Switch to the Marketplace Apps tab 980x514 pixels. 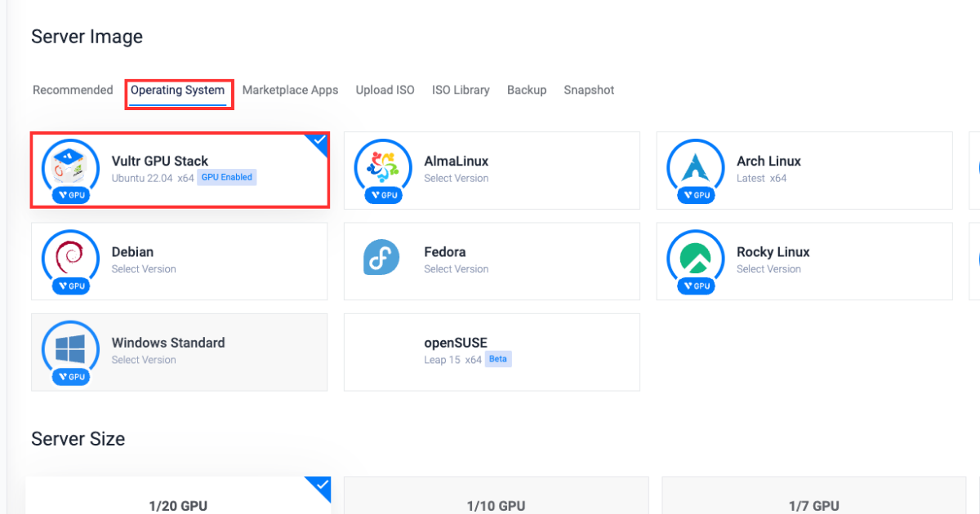coord(290,90)
